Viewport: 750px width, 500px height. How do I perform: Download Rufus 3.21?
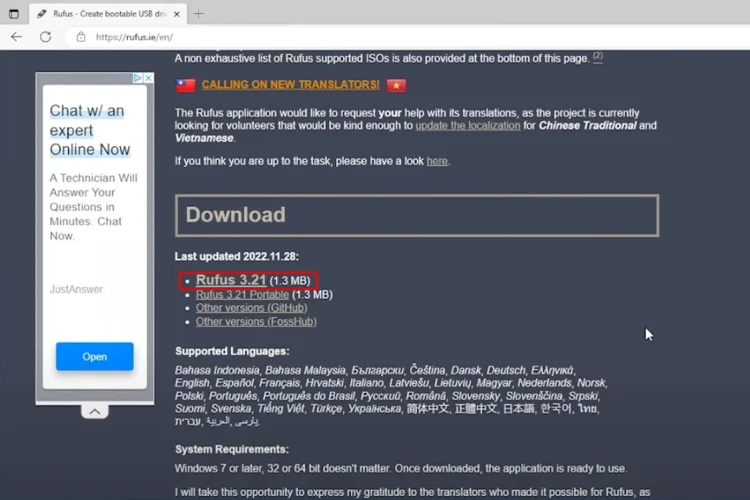point(231,280)
